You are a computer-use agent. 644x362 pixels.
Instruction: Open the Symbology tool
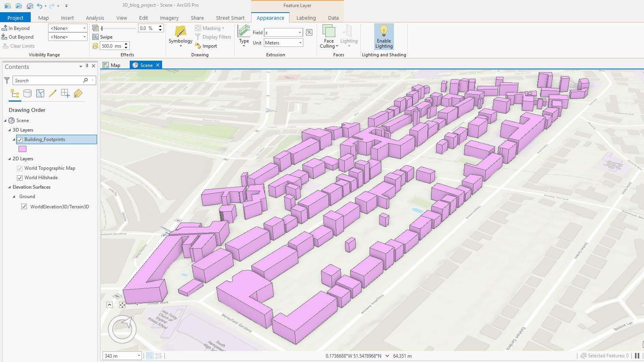180,32
